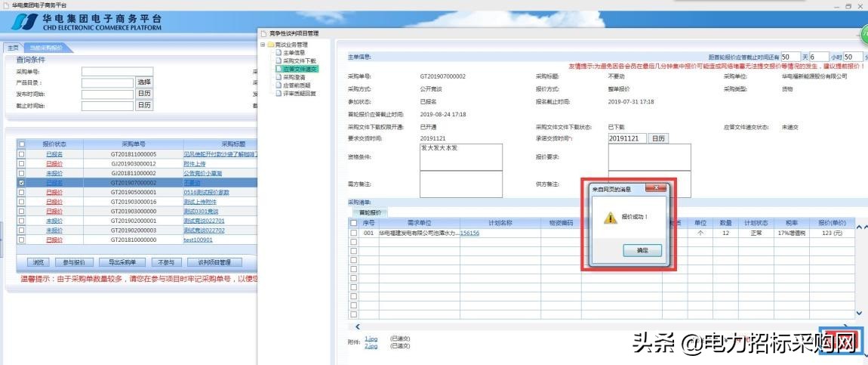The height and width of the screenshot is (365, 868).
Task: Toggle the select-all checkbox in 采购清单 header
Action: (x=354, y=223)
